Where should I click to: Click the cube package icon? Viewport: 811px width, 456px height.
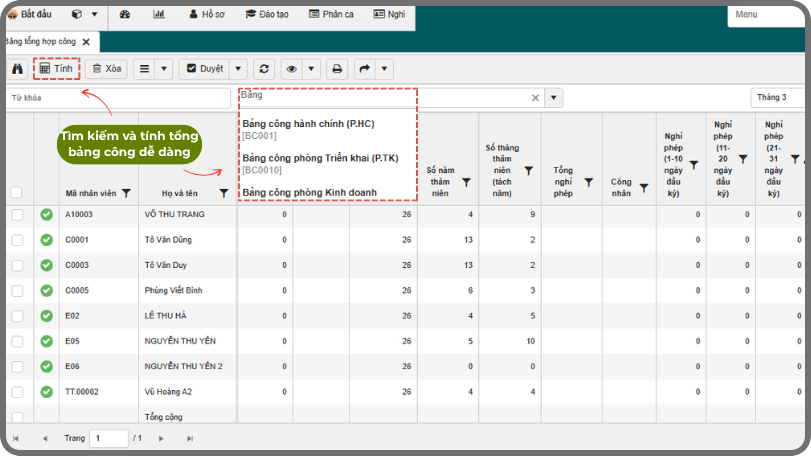pos(77,14)
